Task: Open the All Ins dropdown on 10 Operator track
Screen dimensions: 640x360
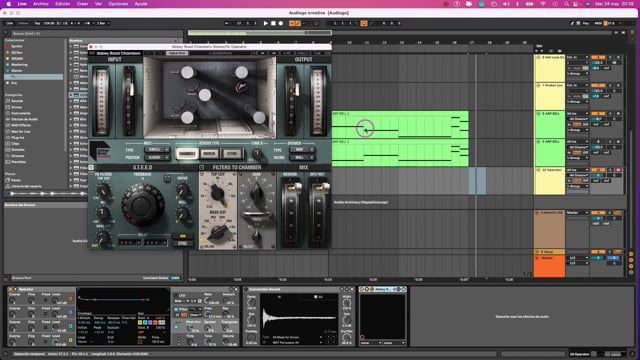Action: [578, 170]
